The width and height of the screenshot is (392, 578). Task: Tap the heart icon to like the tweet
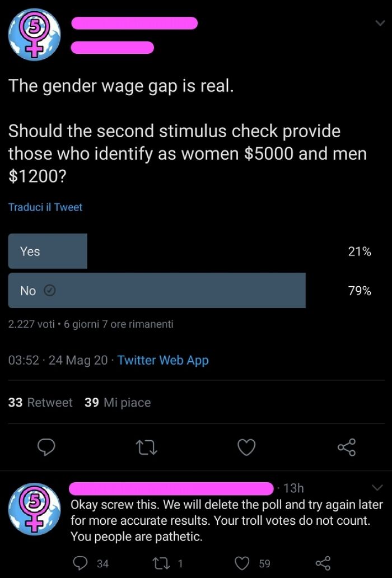(x=246, y=447)
